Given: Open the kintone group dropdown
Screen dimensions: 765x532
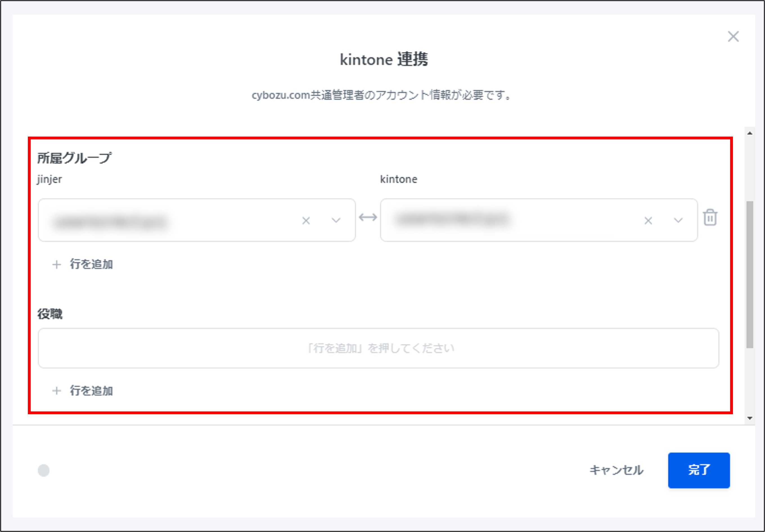Looking at the screenshot, I should 678,220.
